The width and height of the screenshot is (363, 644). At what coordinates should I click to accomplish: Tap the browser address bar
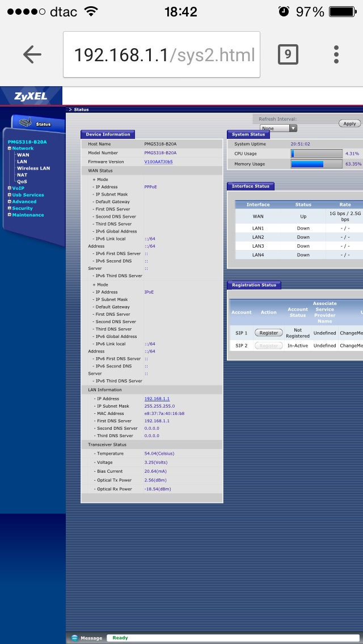coord(161,54)
